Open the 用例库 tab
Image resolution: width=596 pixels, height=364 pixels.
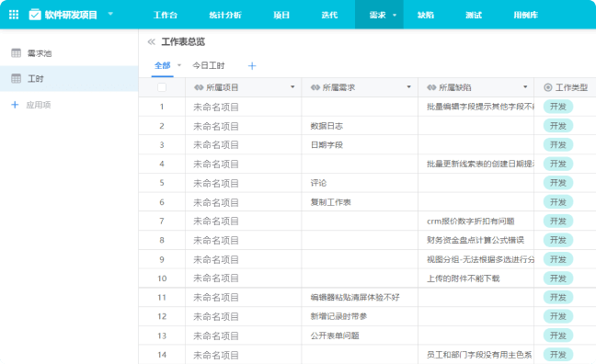(525, 16)
